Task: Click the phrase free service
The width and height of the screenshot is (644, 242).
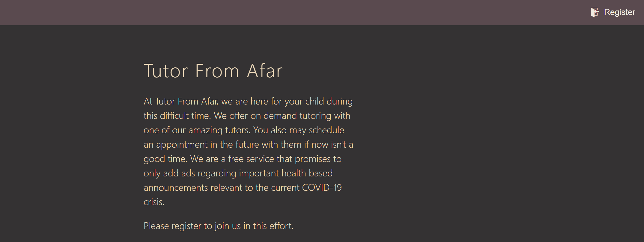Action: point(251,159)
